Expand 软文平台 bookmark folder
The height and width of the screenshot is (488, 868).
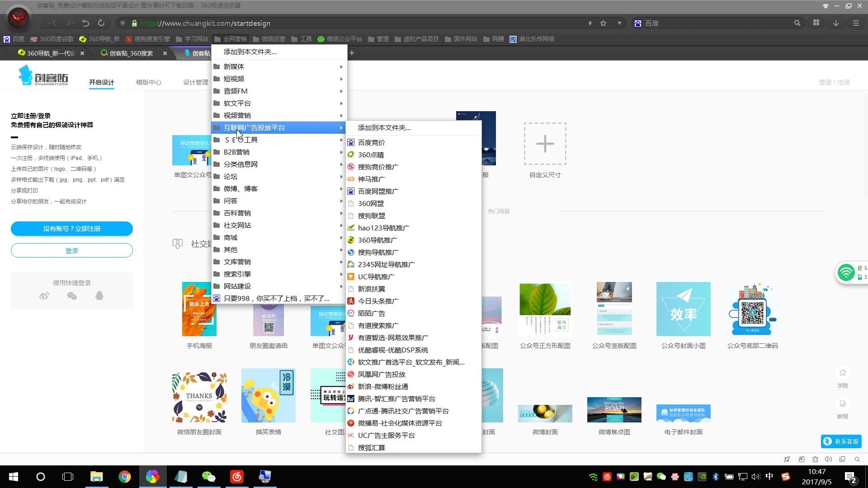point(278,103)
